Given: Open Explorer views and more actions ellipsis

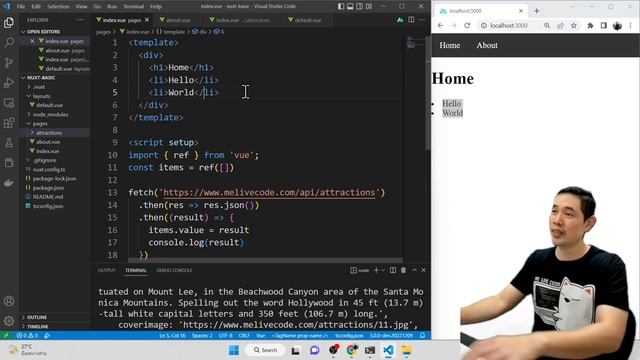Looking at the screenshot, I should tap(80, 20).
